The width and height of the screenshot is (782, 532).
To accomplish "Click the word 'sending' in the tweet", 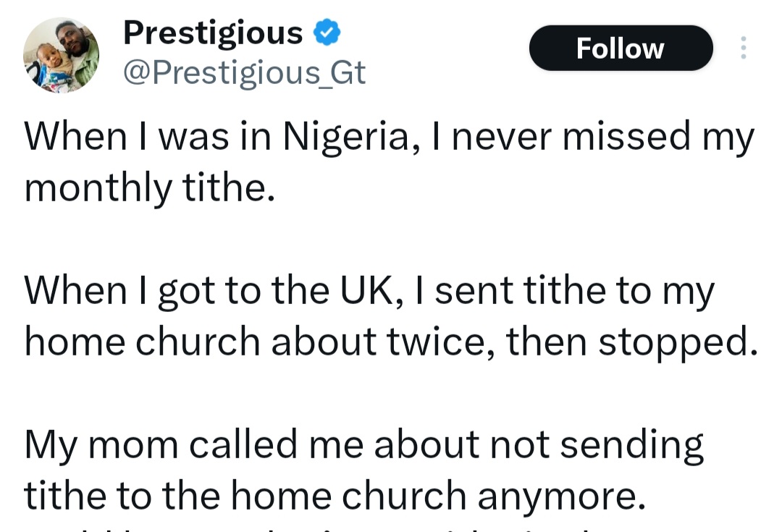I will 631,444.
